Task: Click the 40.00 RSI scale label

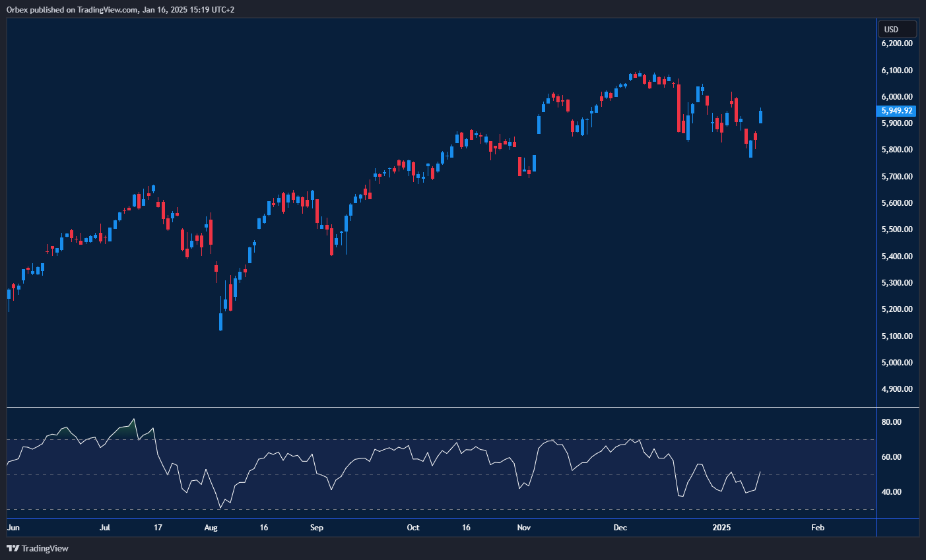Action: [892, 492]
